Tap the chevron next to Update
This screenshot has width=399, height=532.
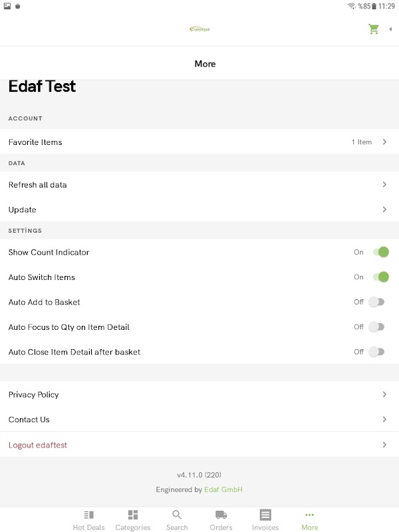pyautogui.click(x=384, y=209)
